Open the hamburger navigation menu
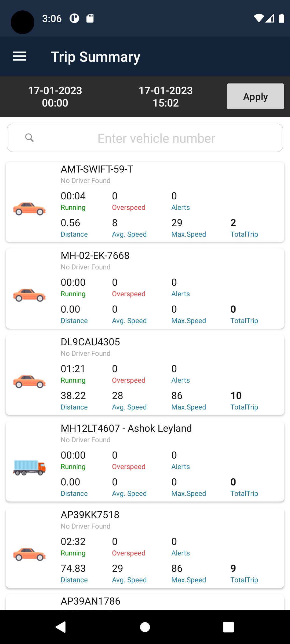The height and width of the screenshot is (644, 290). click(20, 56)
